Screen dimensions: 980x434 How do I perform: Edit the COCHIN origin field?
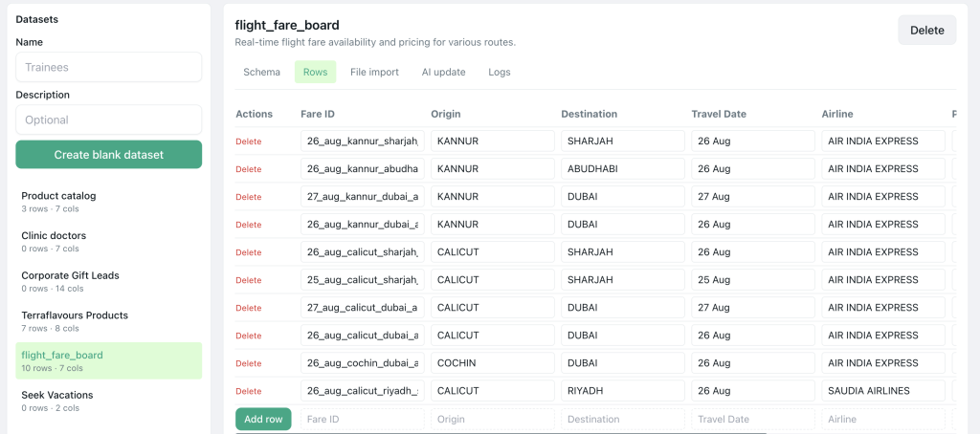[x=493, y=363]
